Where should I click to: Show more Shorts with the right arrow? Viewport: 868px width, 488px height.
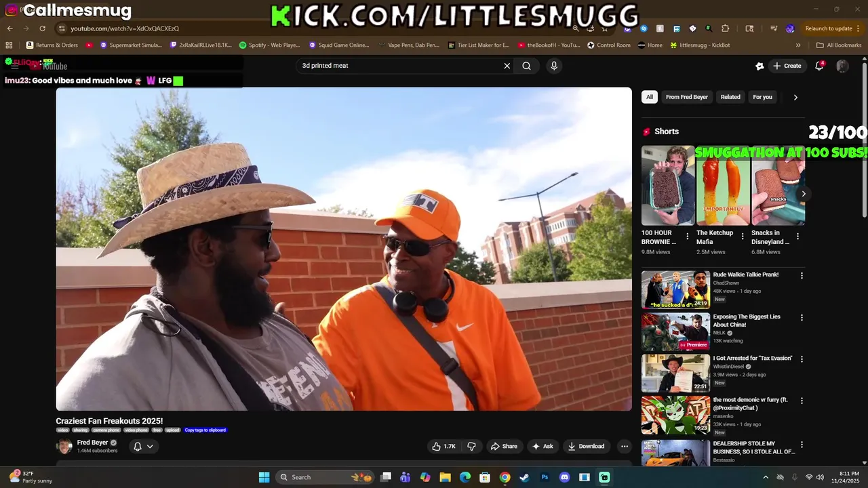804,194
